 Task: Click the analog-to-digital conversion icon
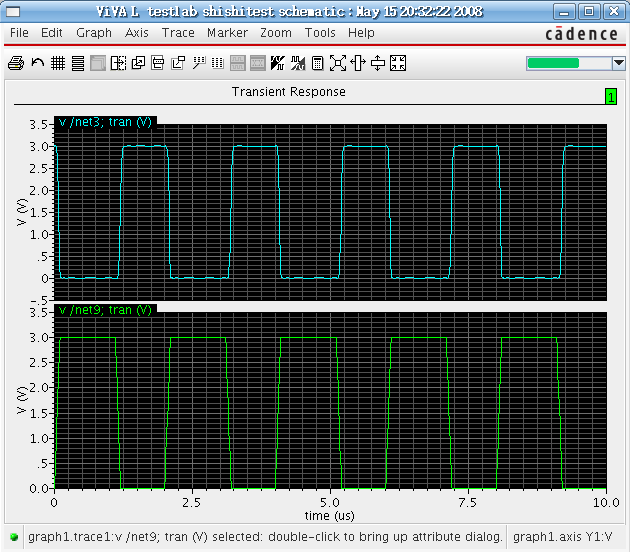coord(278,63)
